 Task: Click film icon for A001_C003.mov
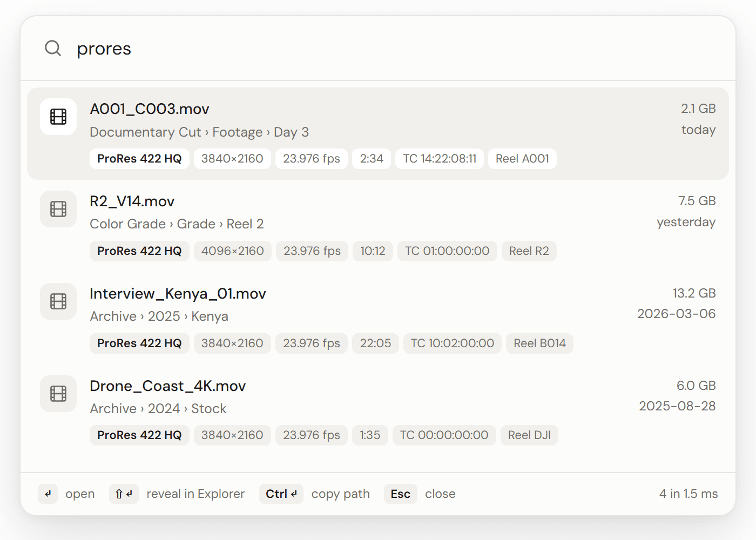click(x=58, y=117)
